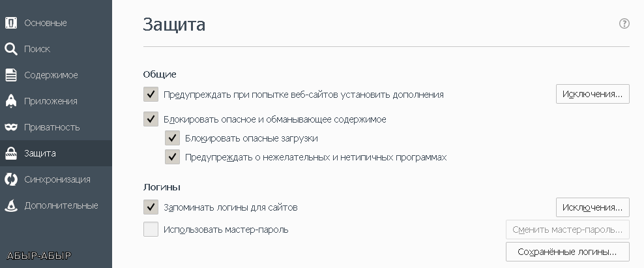644x268 pixels.
Task: Switch to the Приватность section label
Action: [51, 127]
